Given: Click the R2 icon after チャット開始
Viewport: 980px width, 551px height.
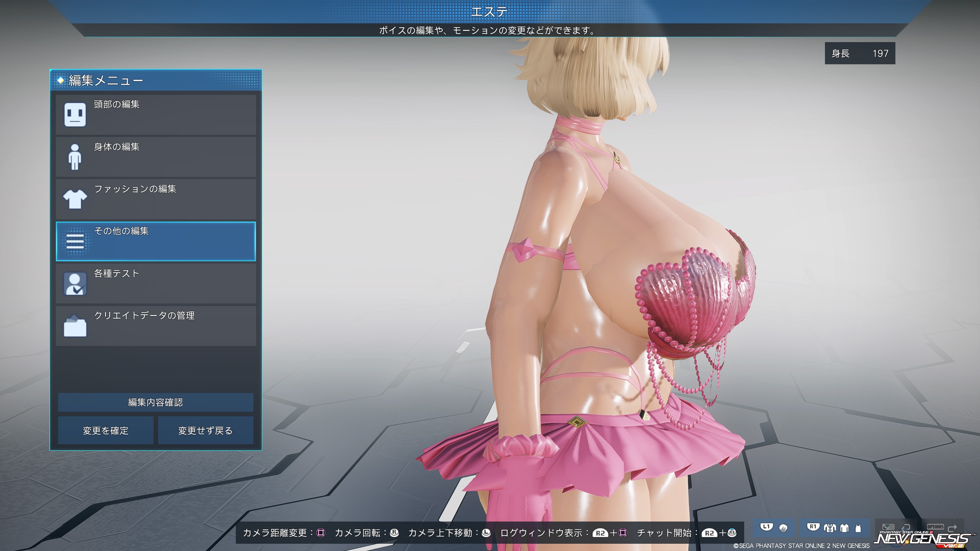Looking at the screenshot, I should 709,533.
